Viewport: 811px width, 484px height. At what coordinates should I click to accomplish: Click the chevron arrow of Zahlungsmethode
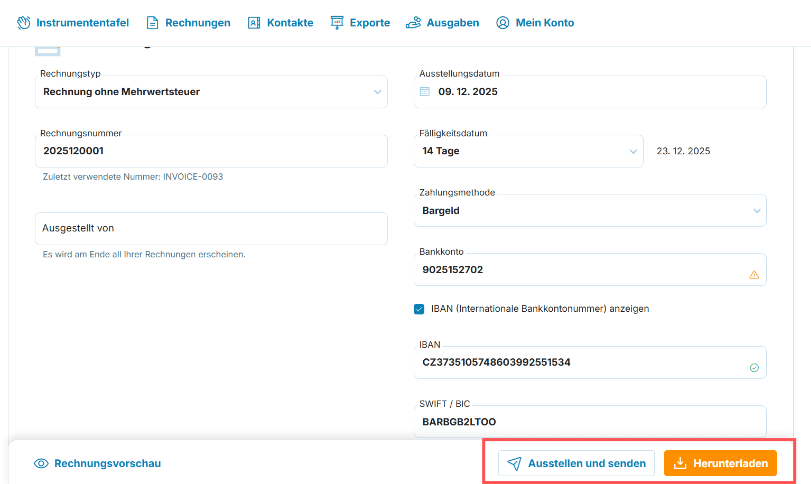coord(757,211)
